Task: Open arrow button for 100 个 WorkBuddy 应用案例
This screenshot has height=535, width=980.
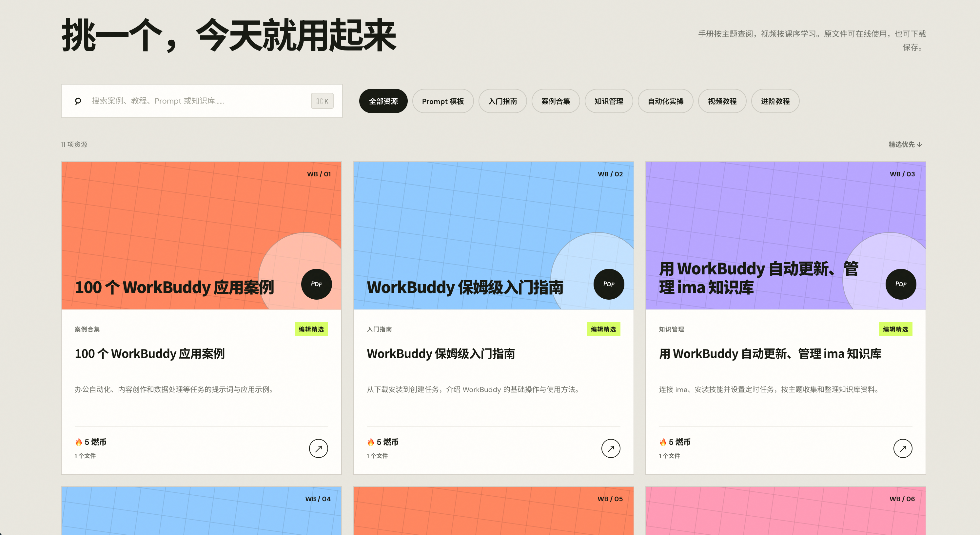Action: coord(319,449)
